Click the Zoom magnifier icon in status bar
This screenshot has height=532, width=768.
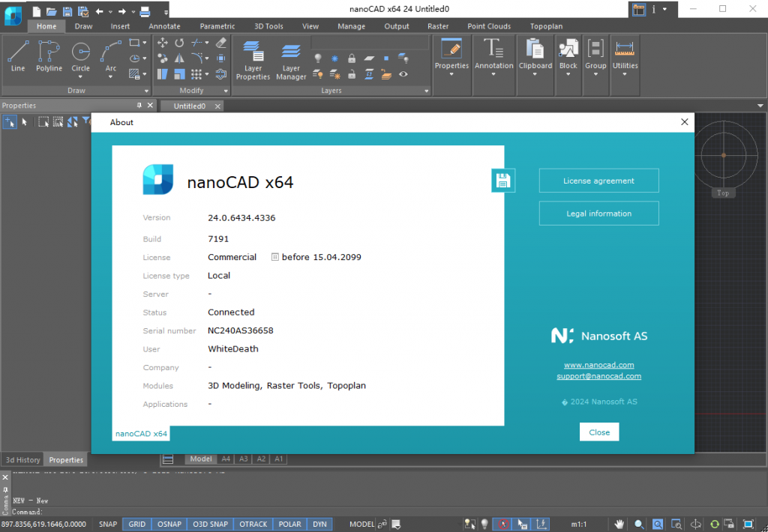[x=639, y=525]
